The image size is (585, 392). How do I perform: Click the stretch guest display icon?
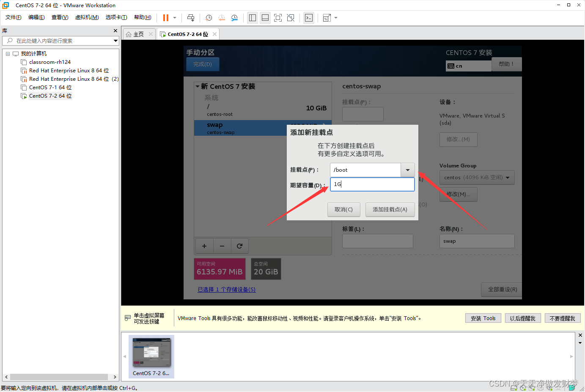tap(327, 18)
